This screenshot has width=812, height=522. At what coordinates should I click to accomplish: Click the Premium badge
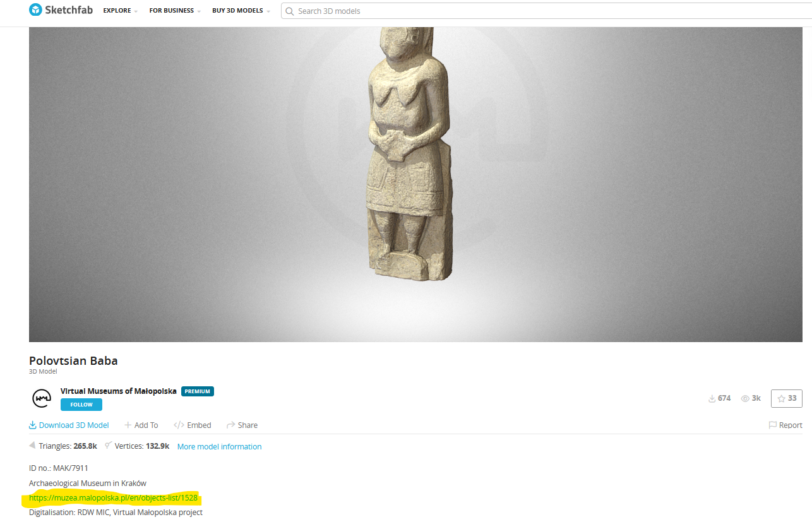tap(198, 391)
